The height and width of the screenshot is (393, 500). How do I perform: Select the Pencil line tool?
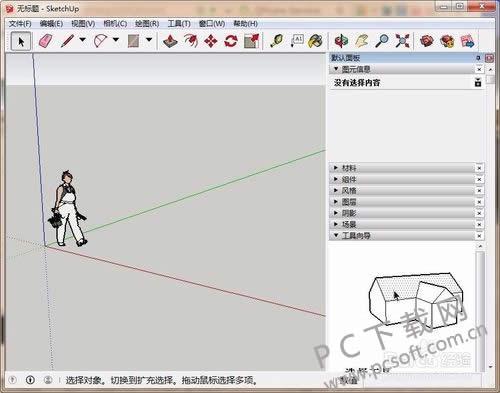pyautogui.click(x=67, y=41)
